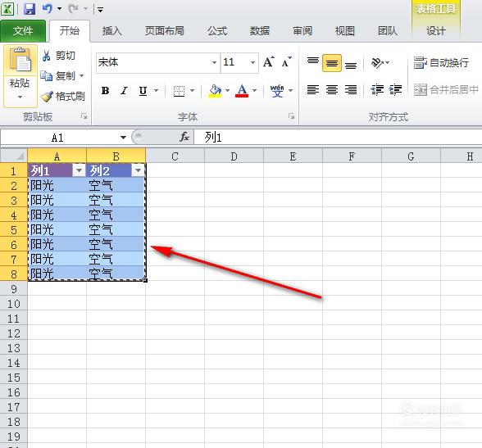Toggle Underline formatting
Viewport: 482px width, 448px height.
point(143,91)
